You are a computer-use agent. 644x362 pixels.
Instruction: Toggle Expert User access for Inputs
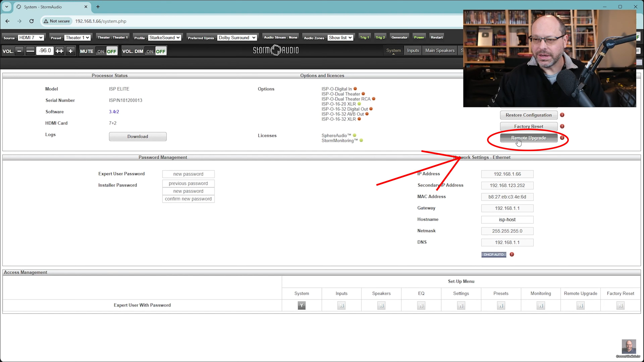point(341,305)
